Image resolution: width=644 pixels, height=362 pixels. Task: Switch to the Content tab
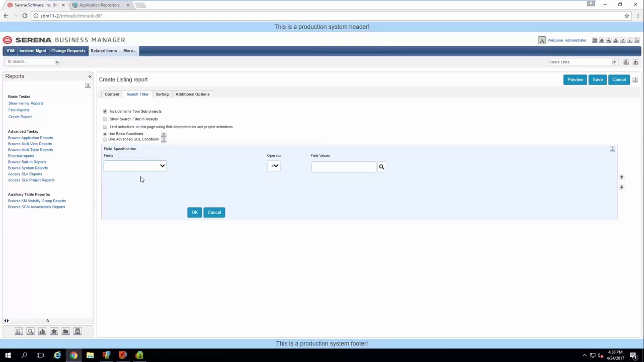tap(112, 94)
